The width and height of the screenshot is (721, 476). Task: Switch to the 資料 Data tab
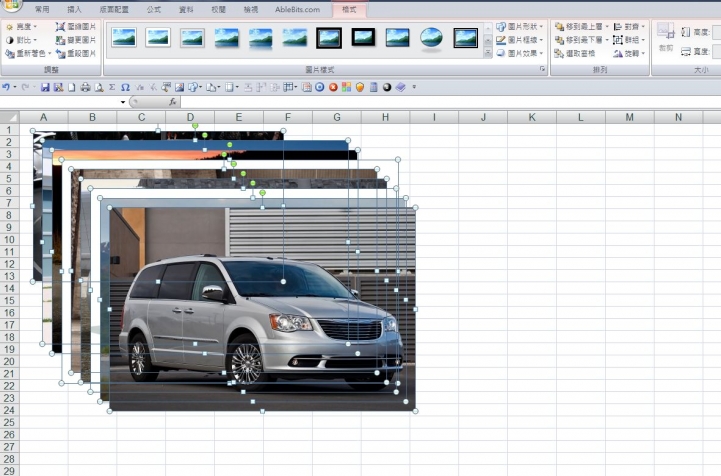point(186,9)
